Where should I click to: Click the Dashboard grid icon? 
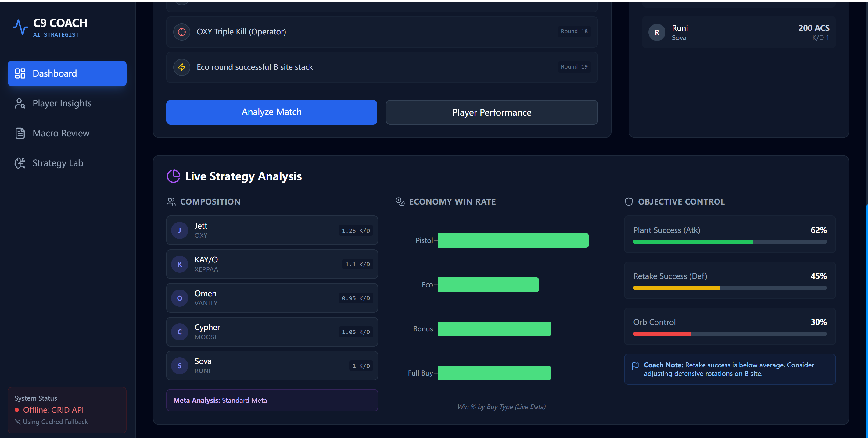[x=20, y=73]
